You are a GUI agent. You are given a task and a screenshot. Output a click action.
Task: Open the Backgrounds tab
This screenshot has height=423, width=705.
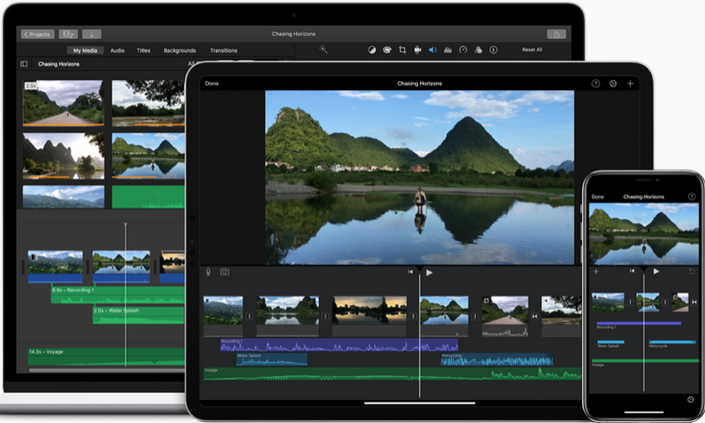(x=179, y=50)
